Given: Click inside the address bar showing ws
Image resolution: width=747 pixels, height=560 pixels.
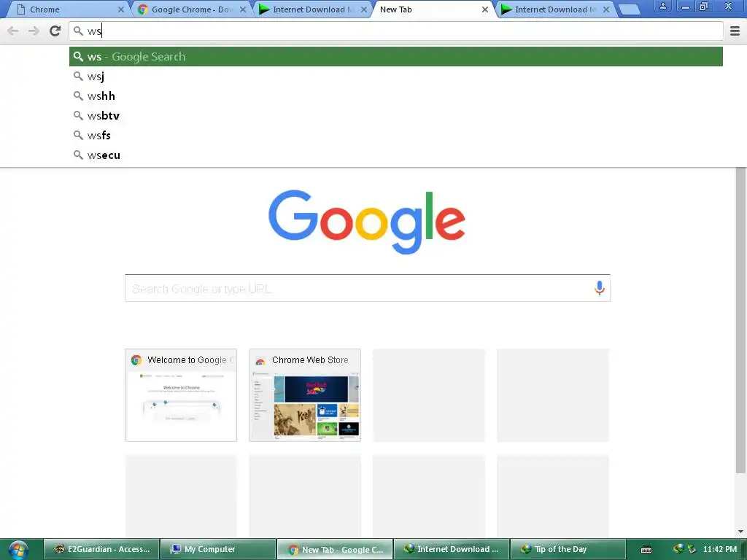Looking at the screenshot, I should pyautogui.click(x=396, y=31).
